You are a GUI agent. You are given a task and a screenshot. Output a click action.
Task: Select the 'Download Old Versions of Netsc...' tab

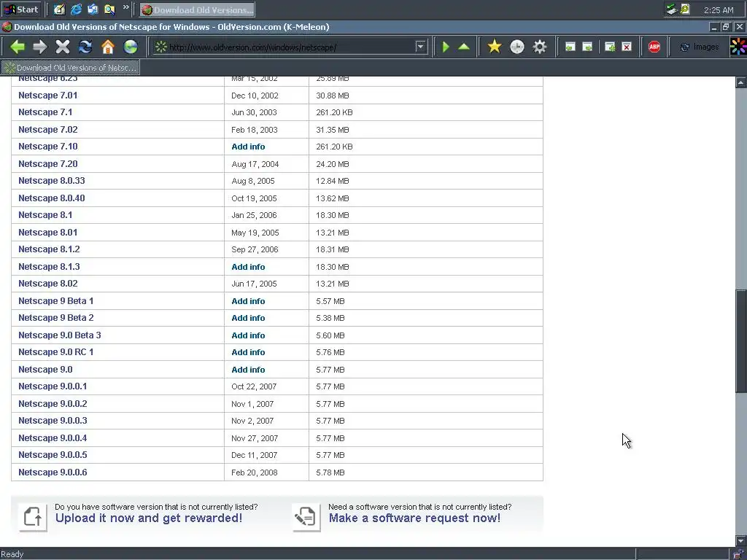click(70, 68)
